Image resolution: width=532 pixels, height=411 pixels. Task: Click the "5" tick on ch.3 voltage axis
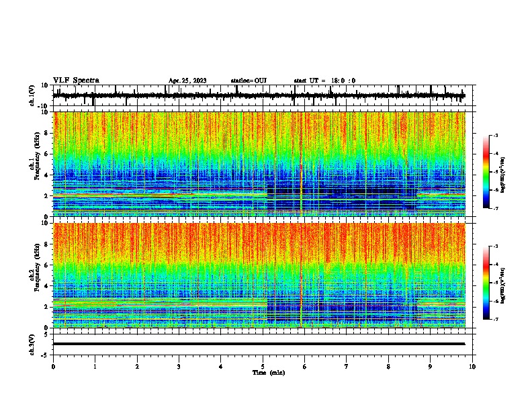pos(46,334)
